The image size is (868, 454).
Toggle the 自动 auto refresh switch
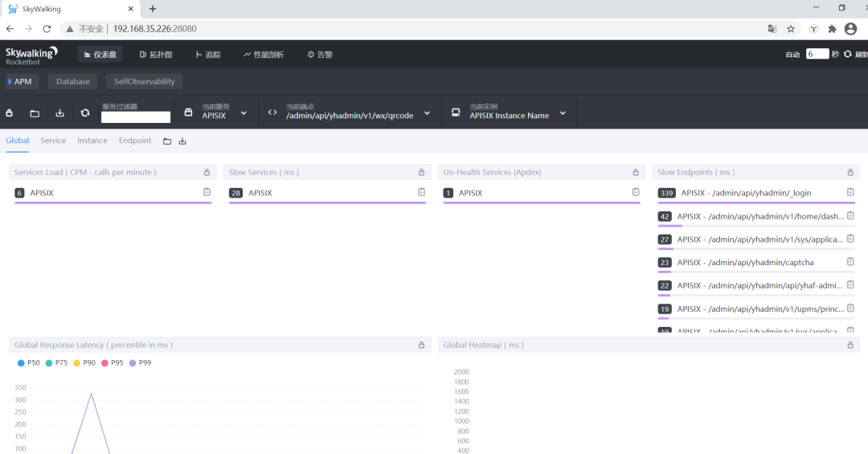coord(792,55)
